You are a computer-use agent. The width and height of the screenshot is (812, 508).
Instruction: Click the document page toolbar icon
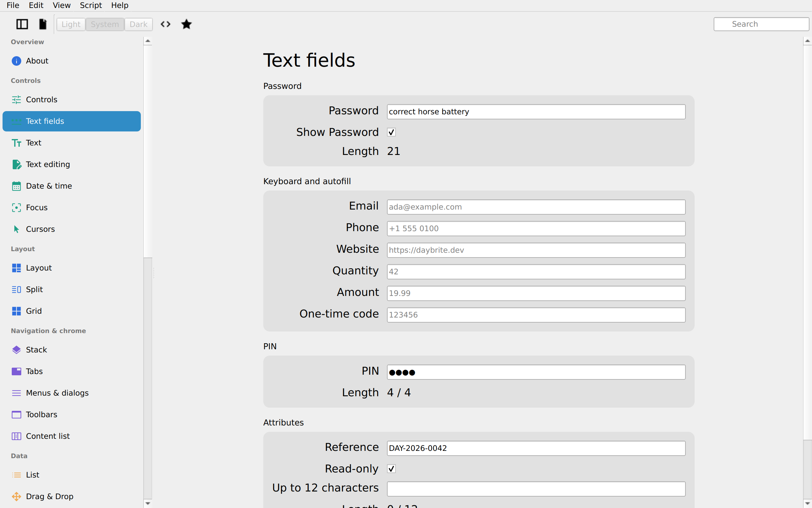pyautogui.click(x=43, y=24)
